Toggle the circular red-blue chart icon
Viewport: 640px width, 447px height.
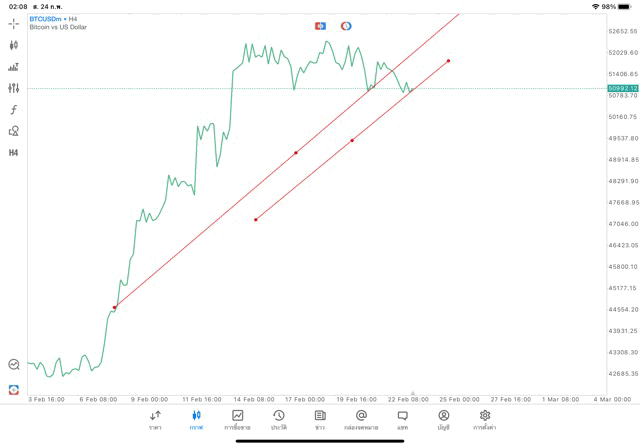point(346,26)
